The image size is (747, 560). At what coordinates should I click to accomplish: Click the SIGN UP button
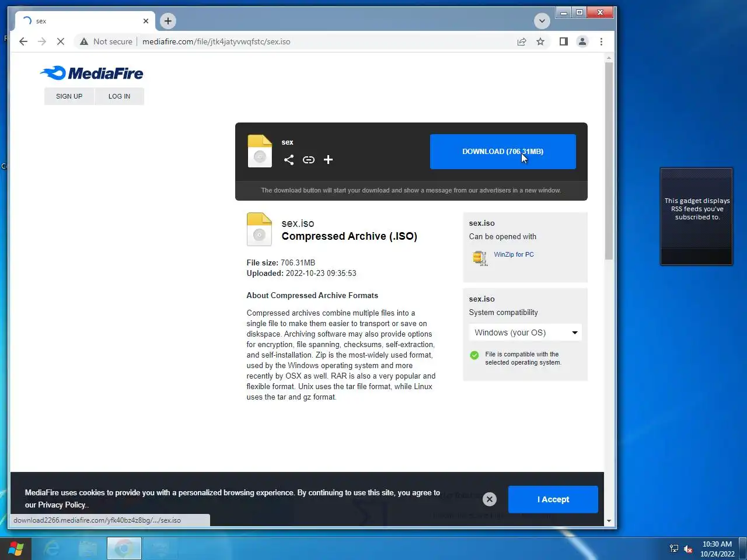(69, 96)
